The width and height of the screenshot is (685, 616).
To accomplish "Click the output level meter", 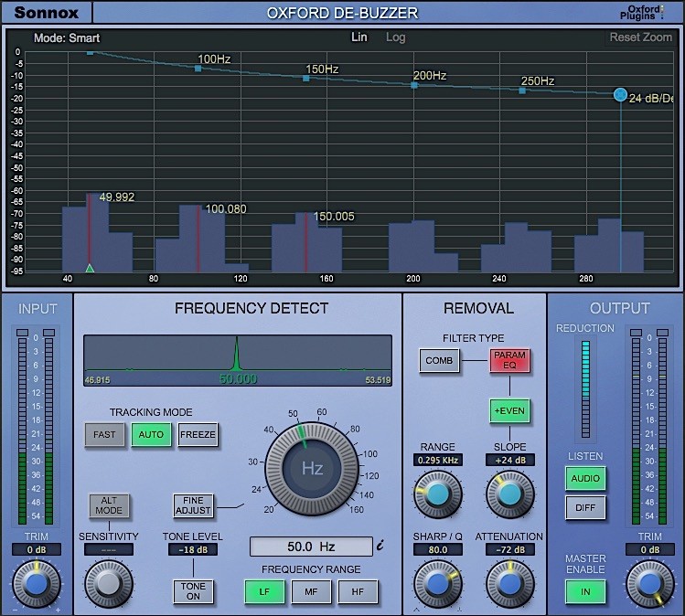I will (649, 427).
